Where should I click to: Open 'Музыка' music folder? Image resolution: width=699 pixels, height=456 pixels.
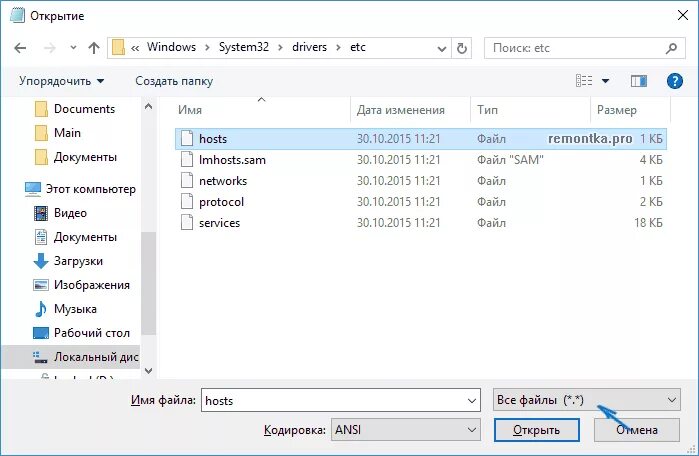66,309
